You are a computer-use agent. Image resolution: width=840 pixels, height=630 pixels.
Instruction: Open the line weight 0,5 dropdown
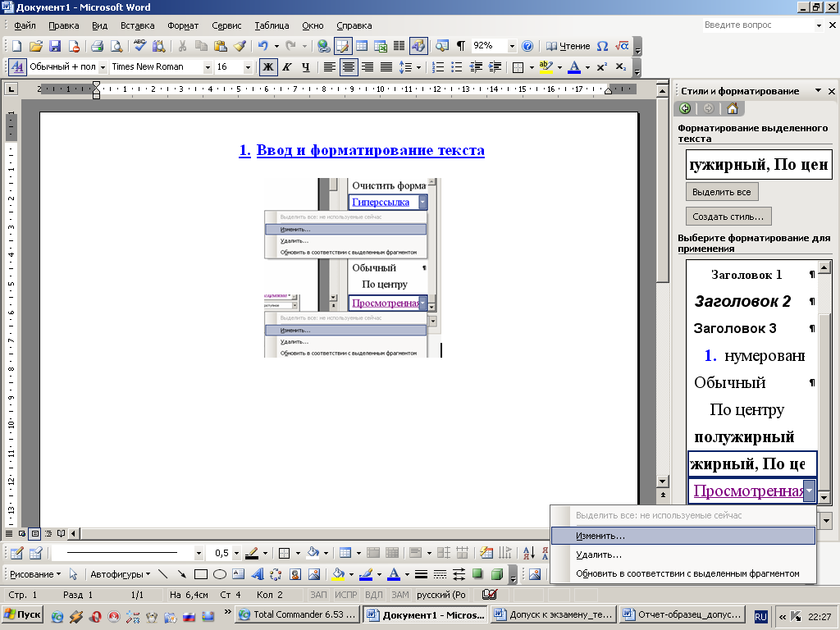tap(236, 553)
